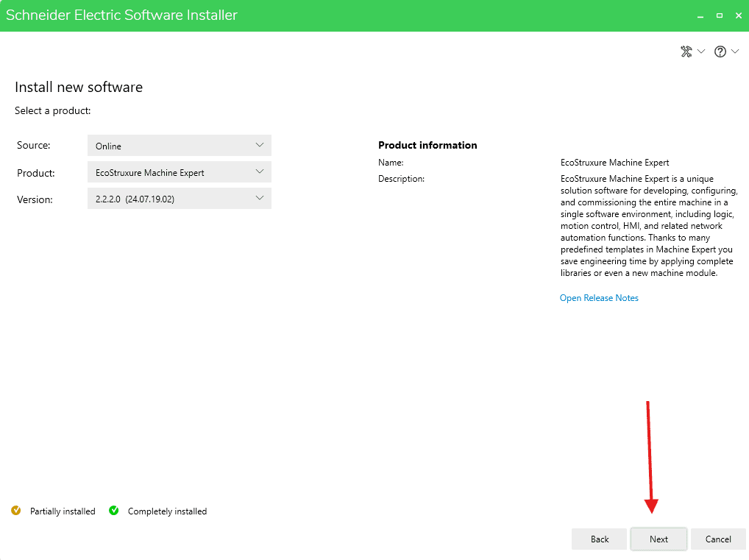Click the Schneider Electric Software Installer title
Screen dimensions: 749x560
pyautogui.click(x=121, y=15)
